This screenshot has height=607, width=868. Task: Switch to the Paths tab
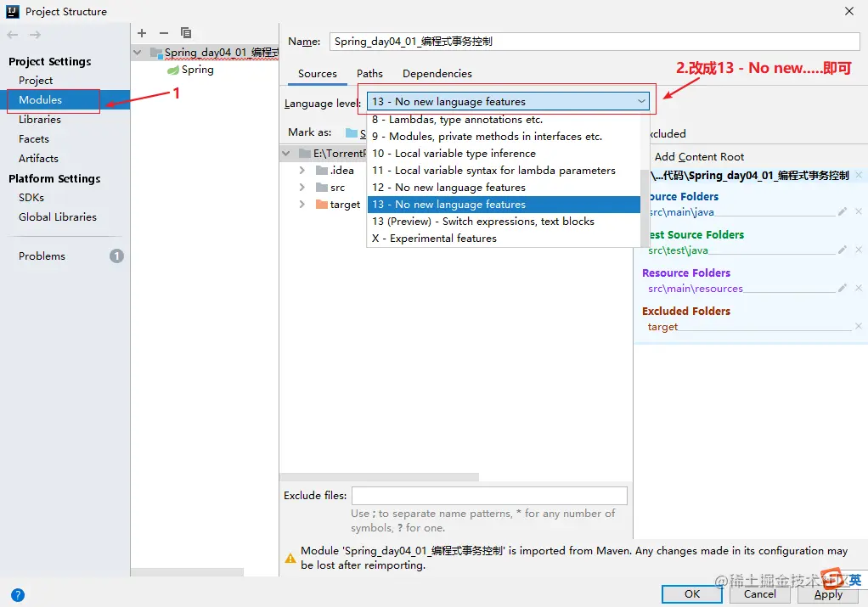(x=369, y=74)
